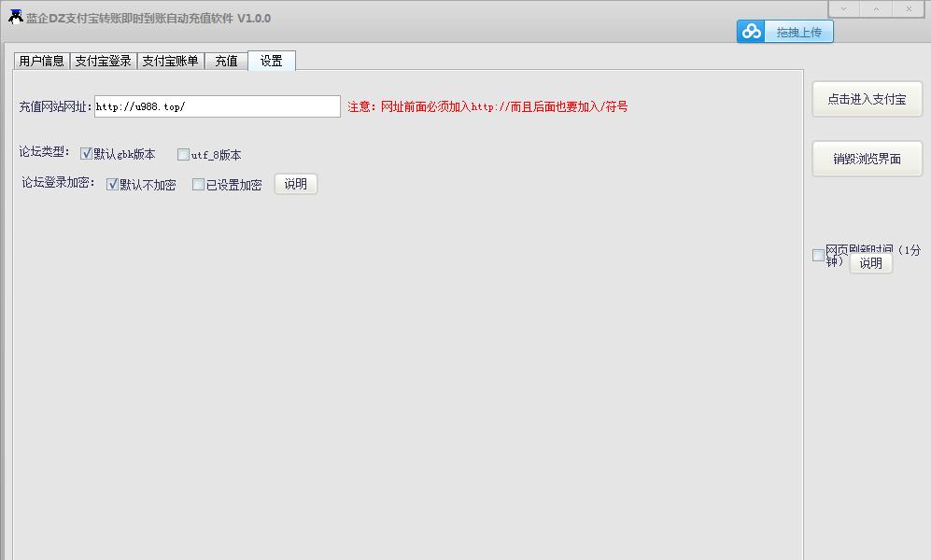The width and height of the screenshot is (931, 560).
Task: Click the app logo icon in title bar
Action: [x=16, y=17]
